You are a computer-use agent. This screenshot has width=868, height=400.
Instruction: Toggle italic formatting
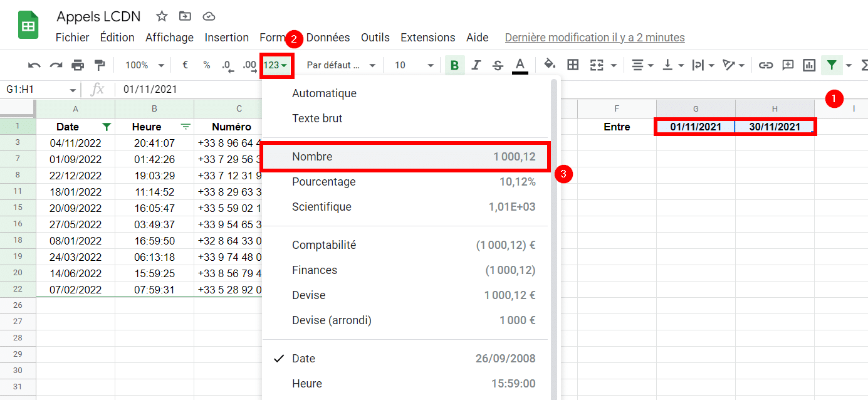pos(476,65)
